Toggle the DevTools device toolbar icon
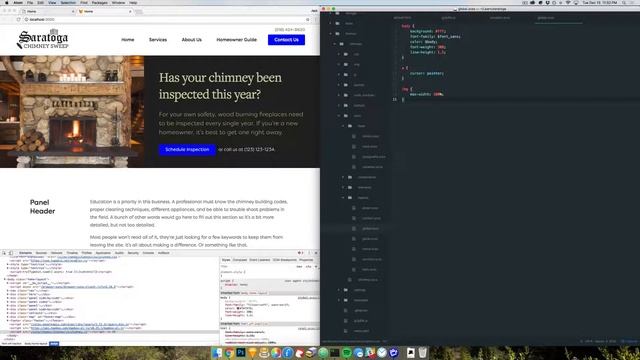 [x=11, y=253]
